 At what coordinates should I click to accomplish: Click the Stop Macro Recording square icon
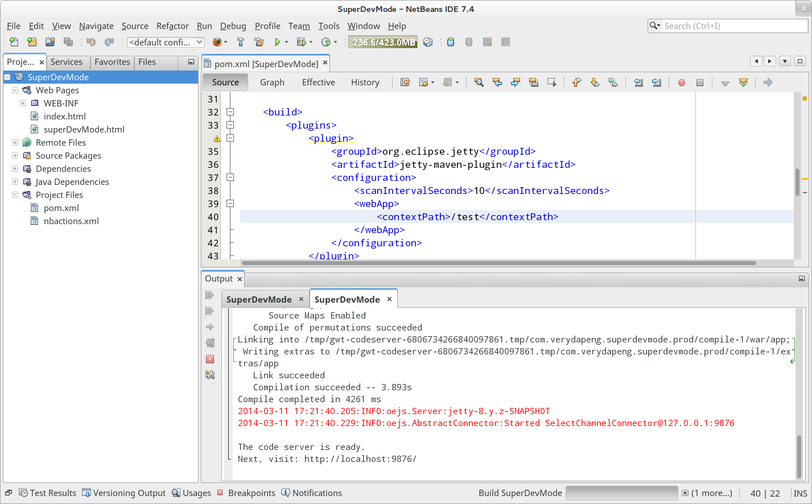pyautogui.click(x=700, y=82)
